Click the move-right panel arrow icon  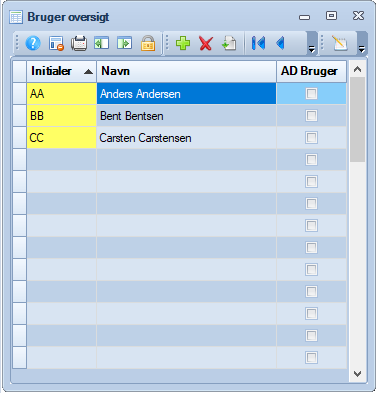coord(124,43)
